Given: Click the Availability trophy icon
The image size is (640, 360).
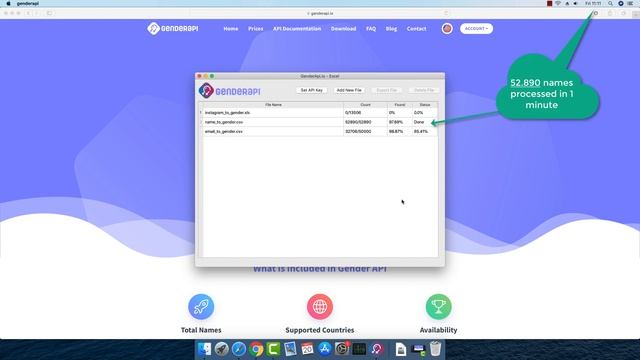Looking at the screenshot, I should (x=438, y=307).
